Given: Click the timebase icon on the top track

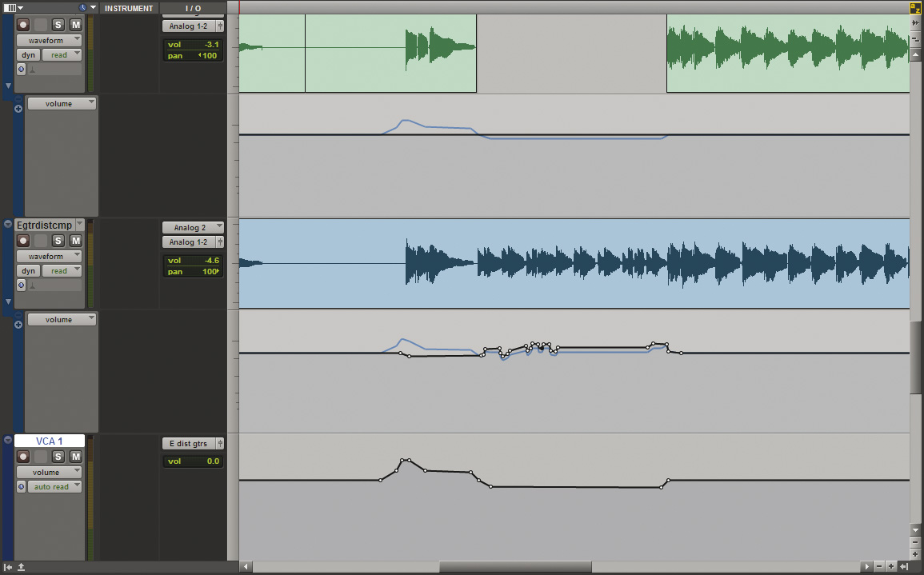Looking at the screenshot, I should pos(22,70).
